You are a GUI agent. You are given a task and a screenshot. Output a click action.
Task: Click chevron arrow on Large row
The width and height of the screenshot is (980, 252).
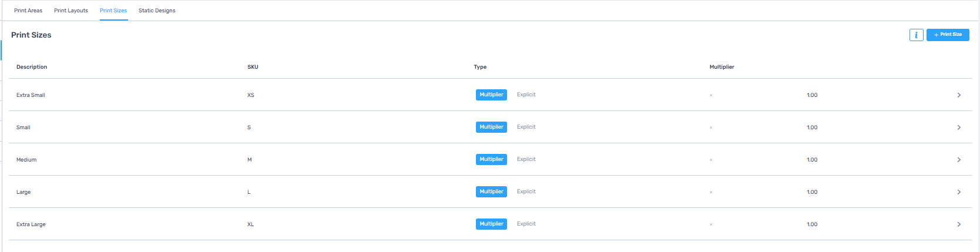[x=959, y=192]
